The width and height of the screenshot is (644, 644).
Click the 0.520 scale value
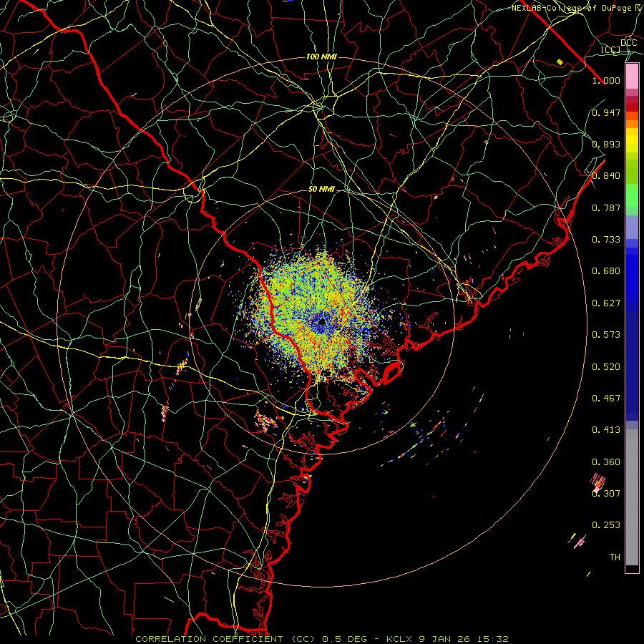pyautogui.click(x=606, y=367)
